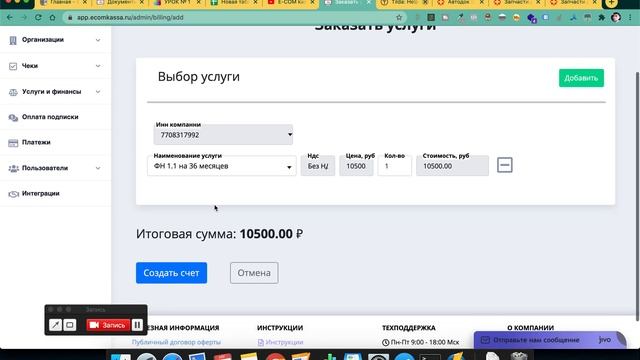Click the Интеграции handshake icon
This screenshot has height=360, width=640.
13,194
